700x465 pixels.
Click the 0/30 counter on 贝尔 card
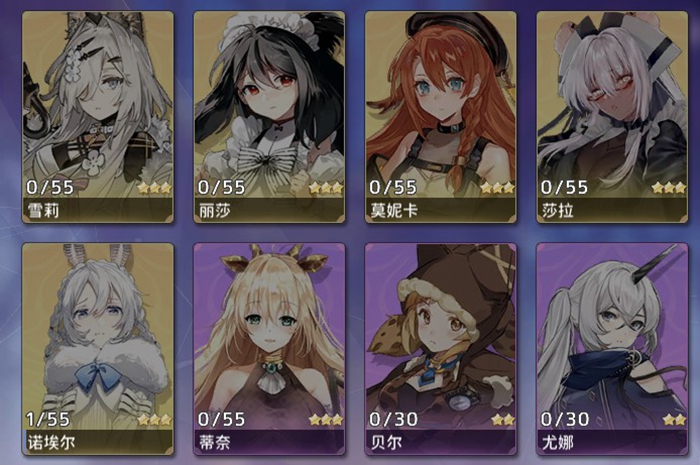pyautogui.click(x=393, y=419)
